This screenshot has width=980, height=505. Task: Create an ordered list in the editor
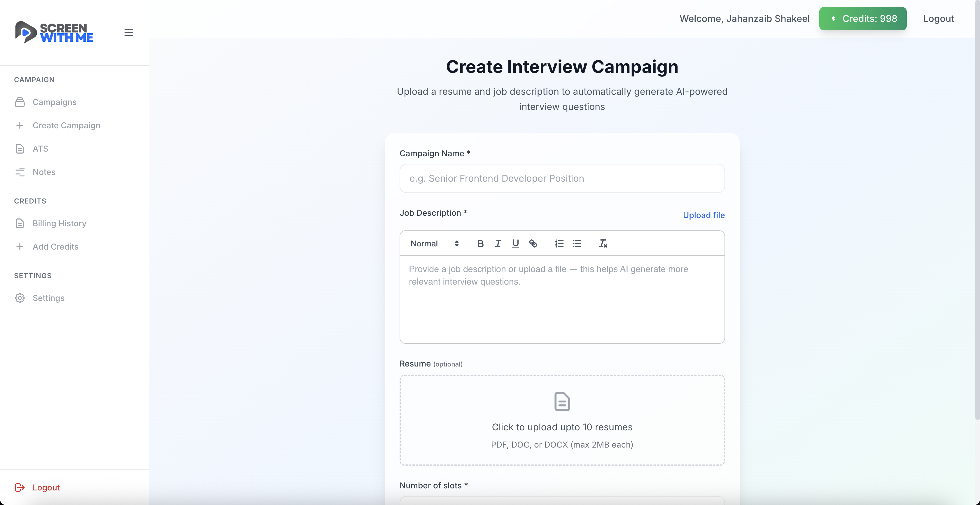[559, 243]
